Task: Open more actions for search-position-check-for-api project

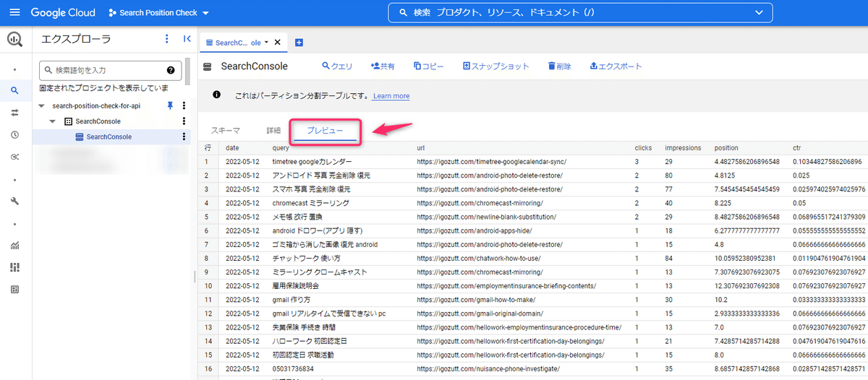Action: [x=184, y=105]
